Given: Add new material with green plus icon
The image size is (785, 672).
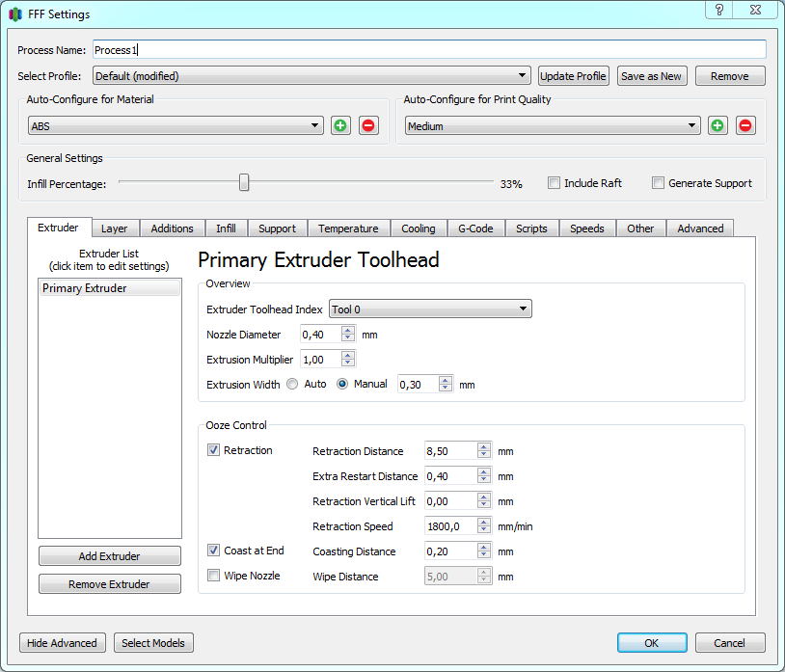Looking at the screenshot, I should click(340, 125).
